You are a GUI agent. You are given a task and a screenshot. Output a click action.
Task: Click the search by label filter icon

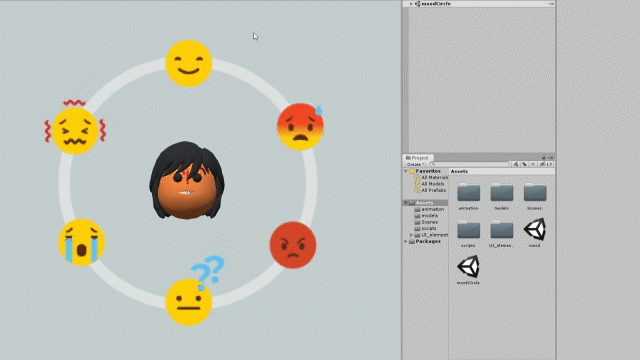pyautogui.click(x=524, y=164)
